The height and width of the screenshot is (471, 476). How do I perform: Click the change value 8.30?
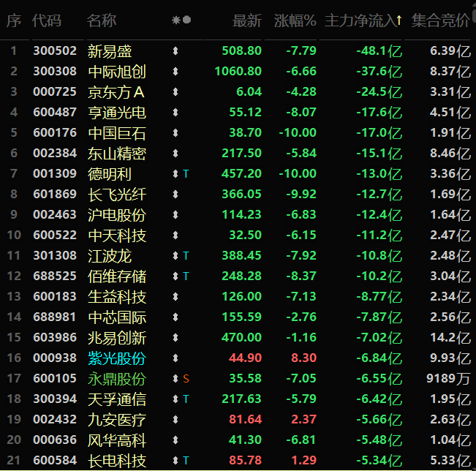[x=304, y=358]
